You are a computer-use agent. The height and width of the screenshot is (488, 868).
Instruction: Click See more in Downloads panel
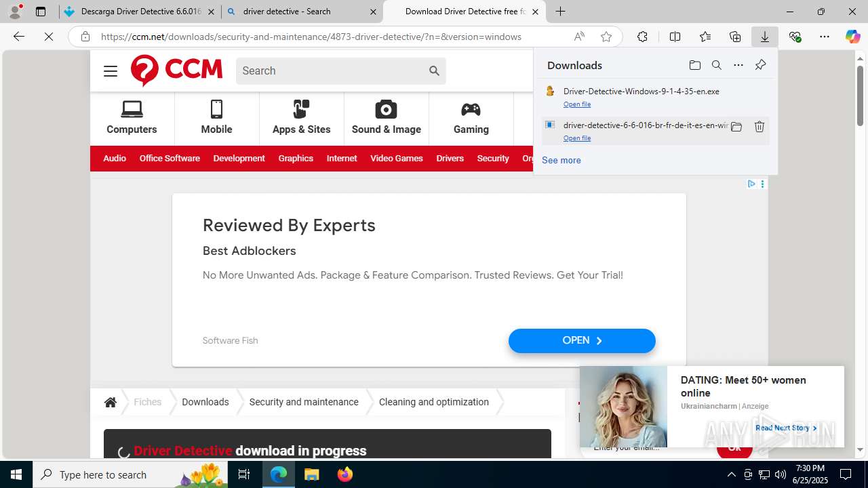[561, 160]
